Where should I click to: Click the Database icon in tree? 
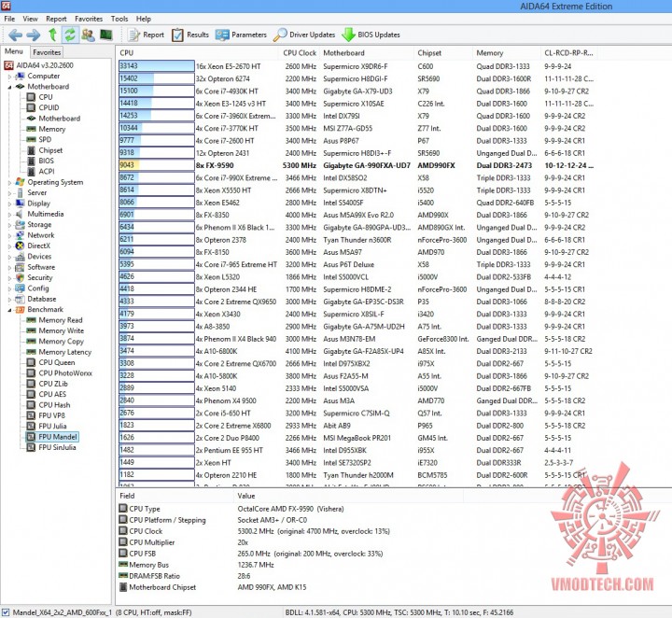click(x=20, y=299)
